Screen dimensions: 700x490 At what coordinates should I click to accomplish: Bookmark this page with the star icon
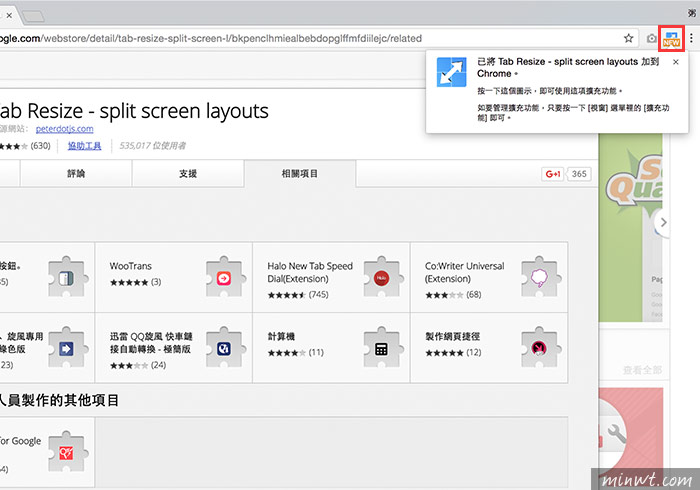tap(629, 38)
